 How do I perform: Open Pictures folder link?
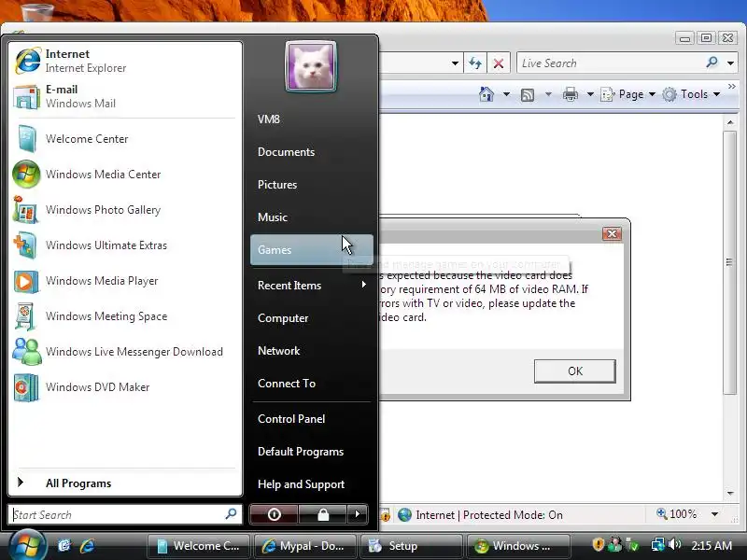point(311,184)
